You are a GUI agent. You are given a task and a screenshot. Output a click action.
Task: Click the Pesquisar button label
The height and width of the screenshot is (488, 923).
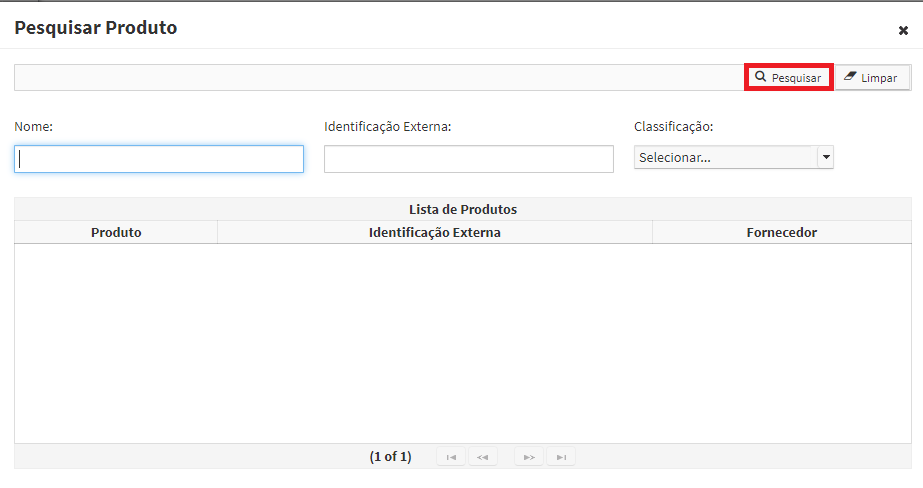pyautogui.click(x=796, y=78)
